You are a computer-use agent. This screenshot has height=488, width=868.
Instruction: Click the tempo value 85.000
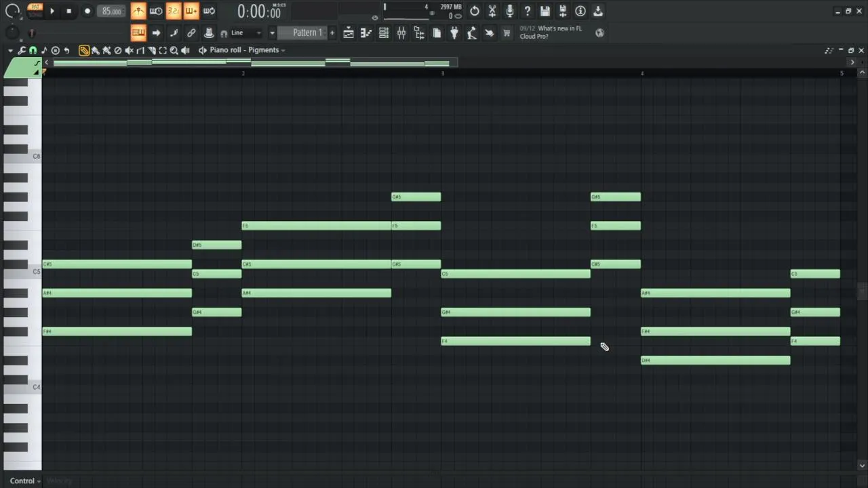click(x=111, y=11)
